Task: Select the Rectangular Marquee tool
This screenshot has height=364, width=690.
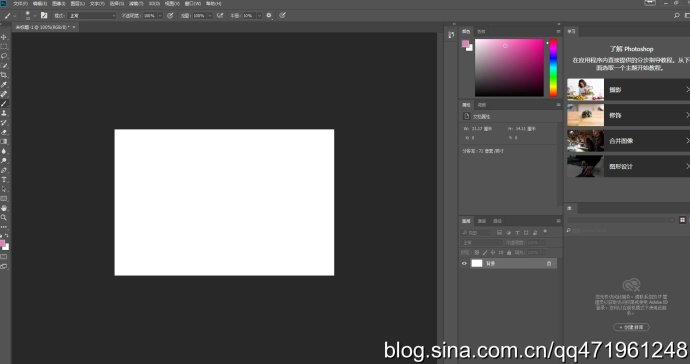Action: pos(4,46)
